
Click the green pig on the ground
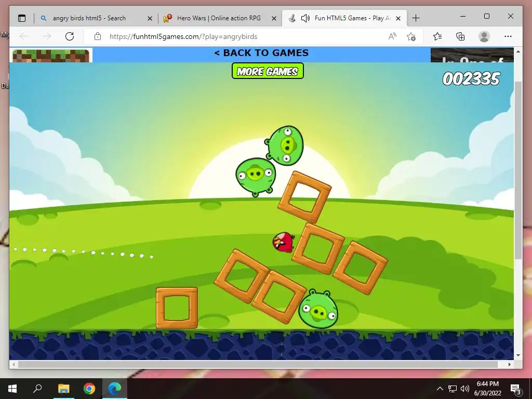pyautogui.click(x=318, y=309)
